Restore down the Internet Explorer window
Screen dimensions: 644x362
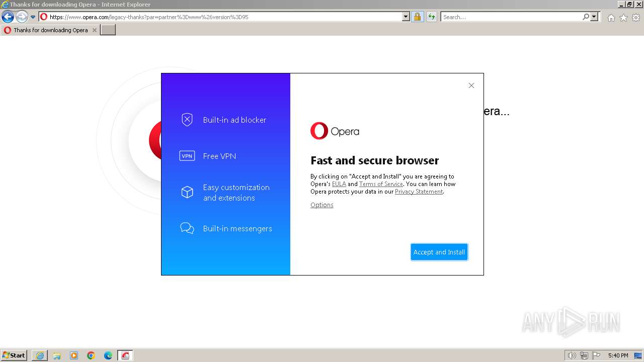pos(629,4)
